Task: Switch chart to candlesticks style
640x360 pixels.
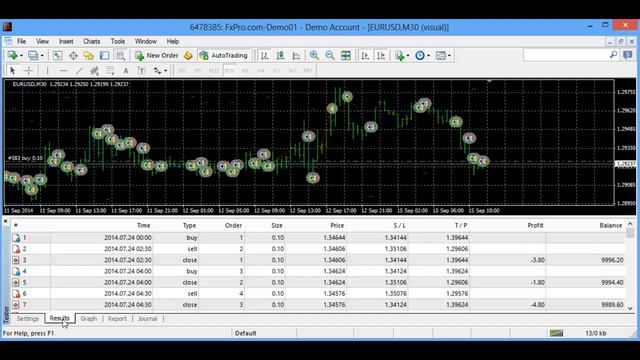Action: click(x=280, y=56)
